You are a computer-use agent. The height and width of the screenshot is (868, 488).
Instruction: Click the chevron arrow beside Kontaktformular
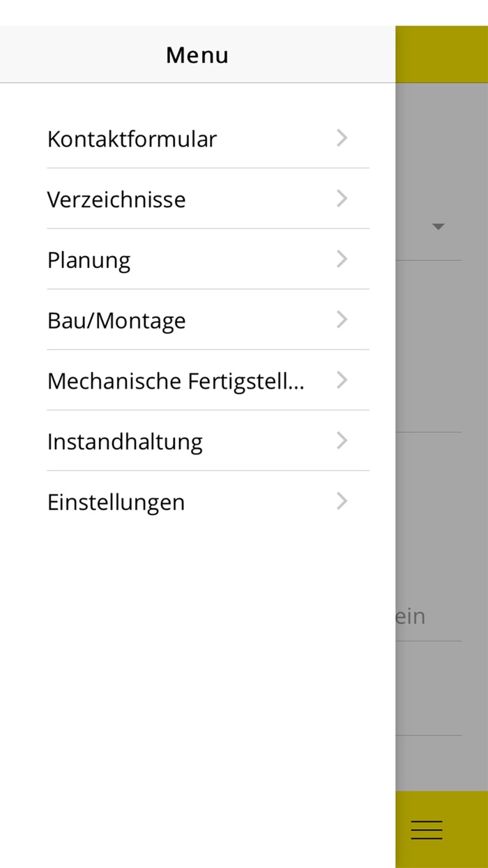pos(342,138)
